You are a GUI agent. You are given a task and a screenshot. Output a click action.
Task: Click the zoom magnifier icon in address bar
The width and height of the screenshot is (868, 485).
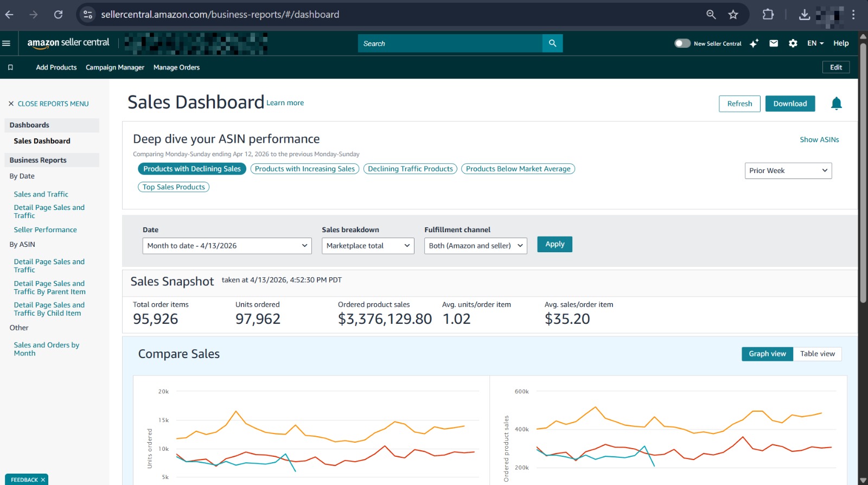click(x=711, y=15)
